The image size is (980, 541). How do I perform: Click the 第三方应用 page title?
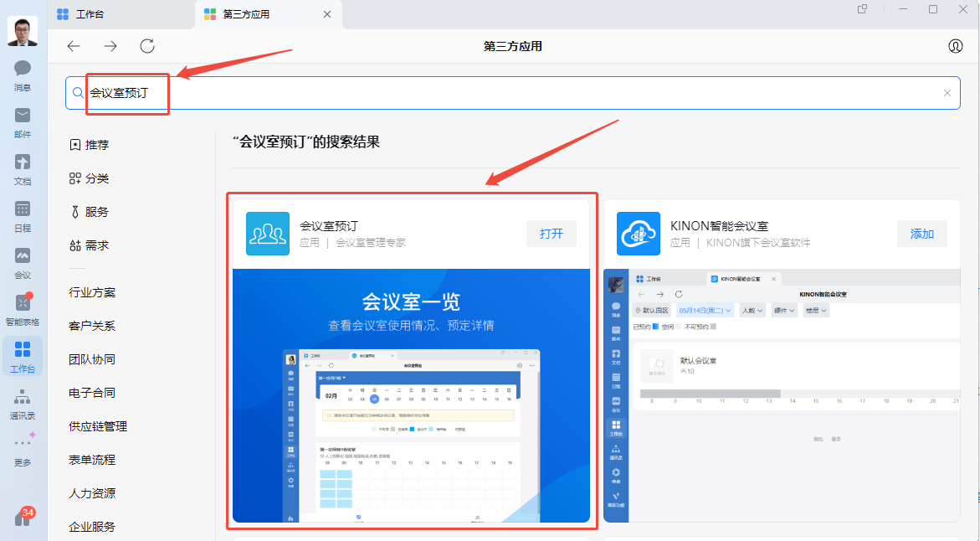click(512, 46)
